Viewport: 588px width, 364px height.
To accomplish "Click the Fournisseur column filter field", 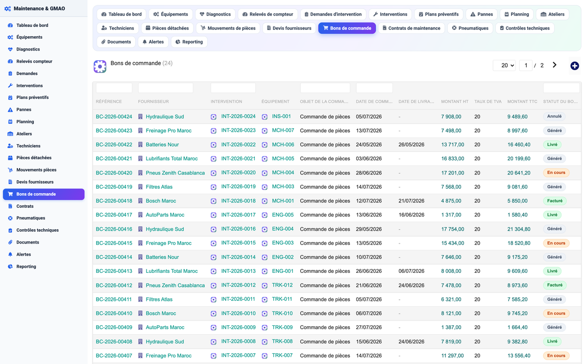I will click(166, 88).
